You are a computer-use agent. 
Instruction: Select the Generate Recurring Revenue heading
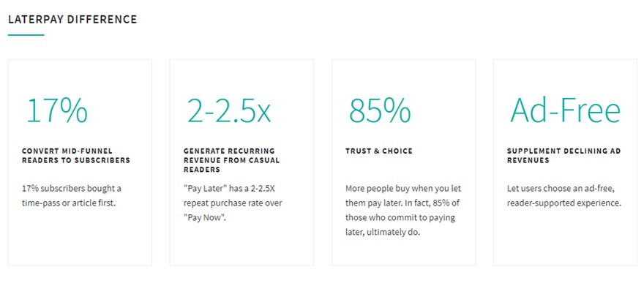point(232,160)
